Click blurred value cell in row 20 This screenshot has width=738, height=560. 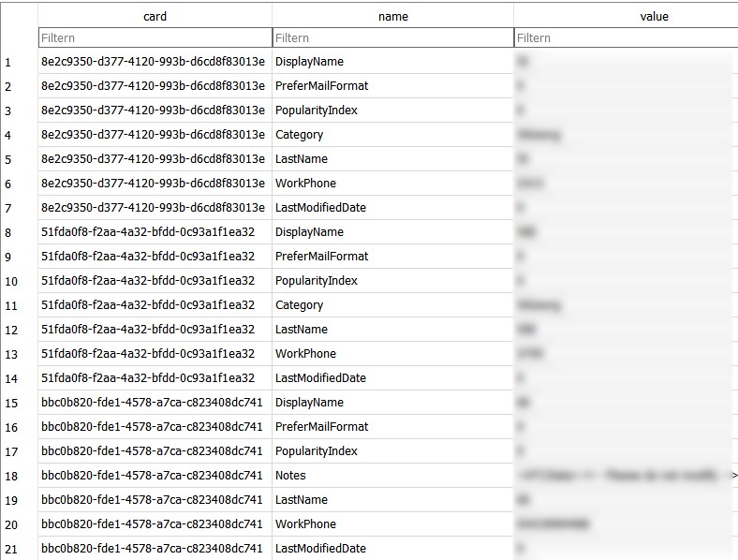[626, 523]
